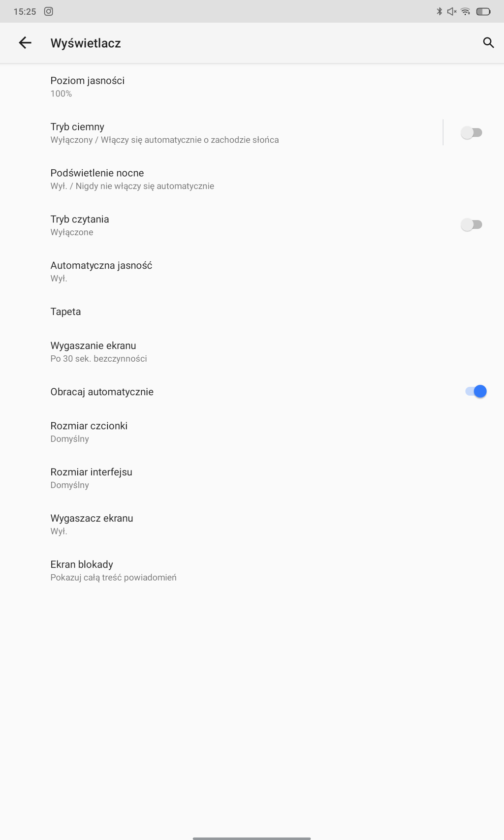Open the search magnifier icon

pos(488,43)
